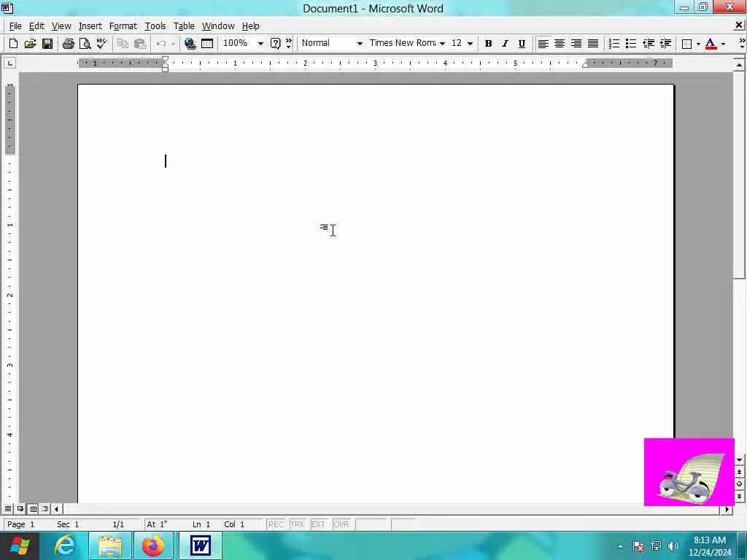Viewport: 747px width, 560px height.
Task: Print the document
Action: coord(68,44)
